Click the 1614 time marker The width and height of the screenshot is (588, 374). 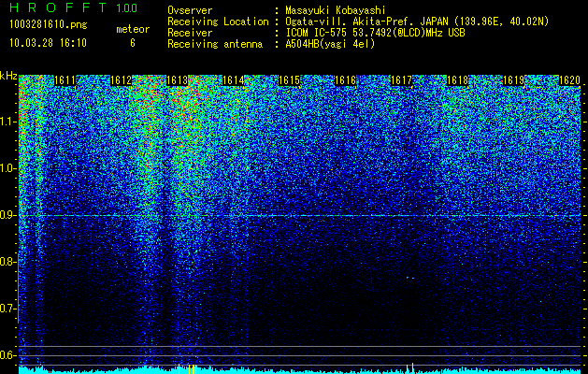(234, 80)
